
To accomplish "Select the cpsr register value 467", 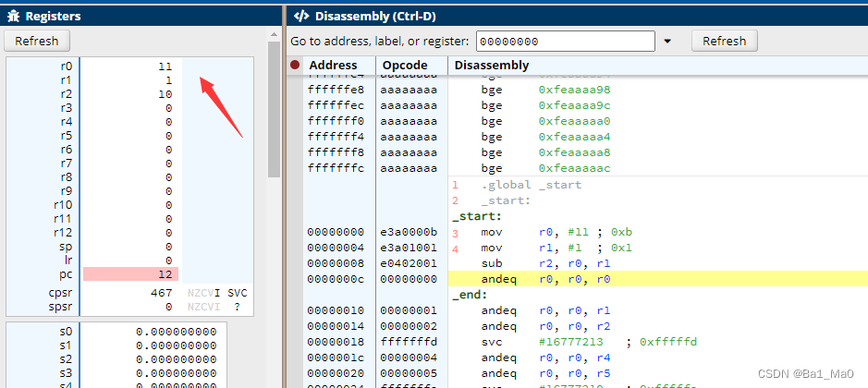I will [161, 293].
